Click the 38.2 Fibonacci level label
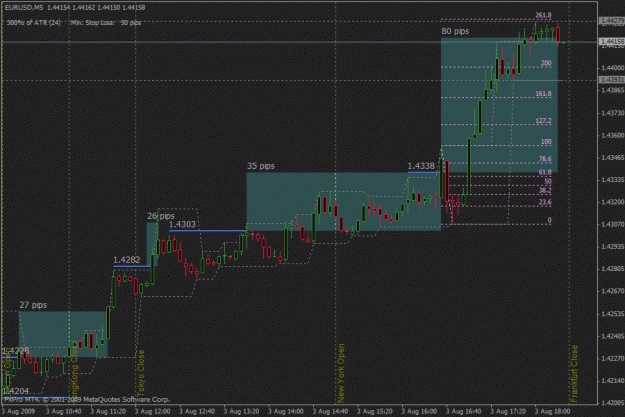Viewport: 625px width, 417px height. pyautogui.click(x=545, y=191)
